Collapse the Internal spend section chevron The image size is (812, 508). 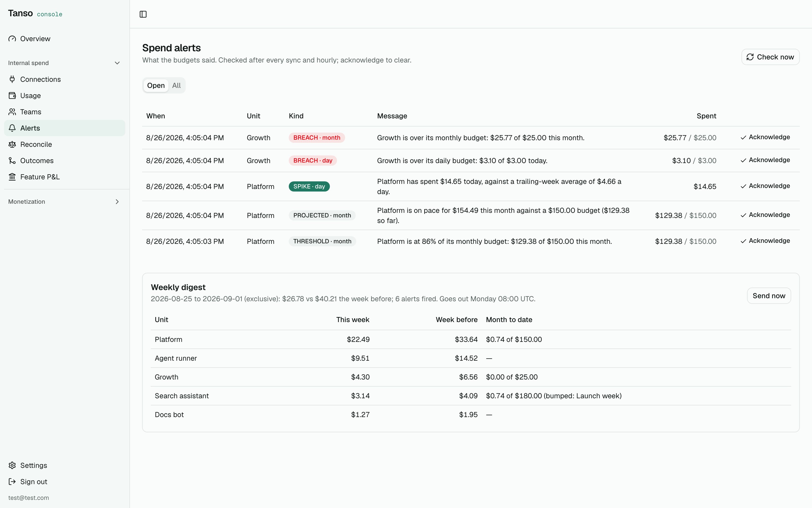pos(117,63)
